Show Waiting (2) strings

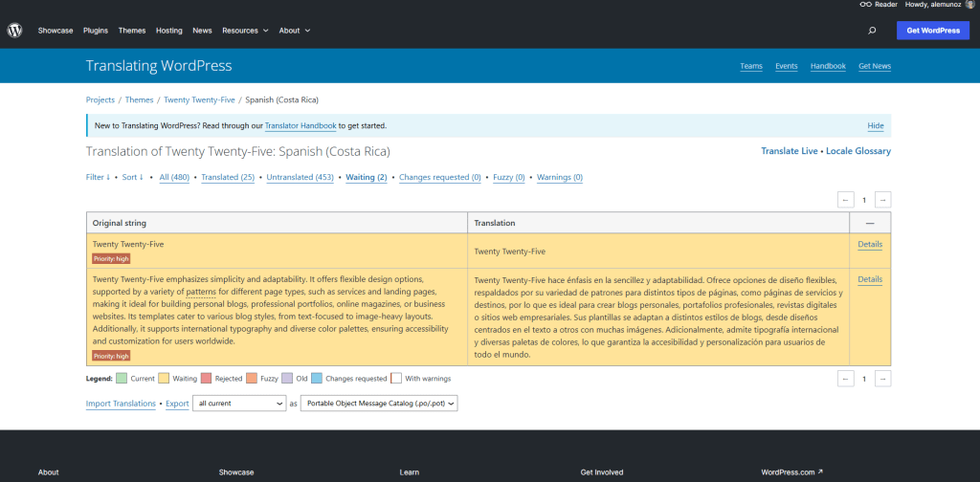367,177
